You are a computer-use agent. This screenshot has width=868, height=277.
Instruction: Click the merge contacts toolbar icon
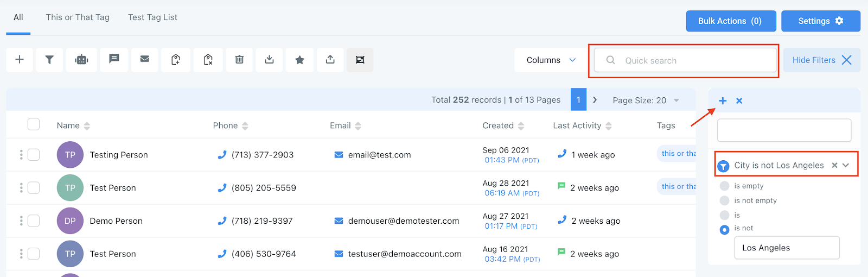[360, 60]
